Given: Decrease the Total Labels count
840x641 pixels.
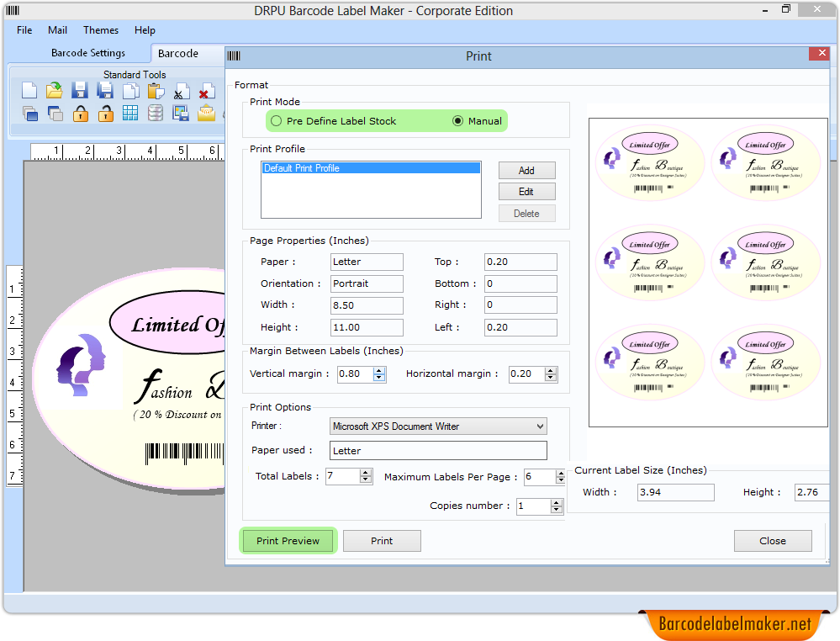Looking at the screenshot, I should coord(366,479).
